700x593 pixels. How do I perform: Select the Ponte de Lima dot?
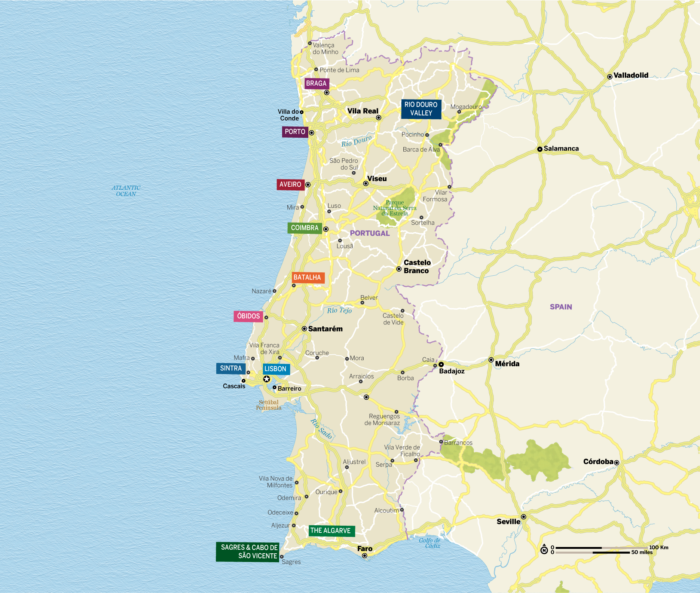click(x=316, y=69)
